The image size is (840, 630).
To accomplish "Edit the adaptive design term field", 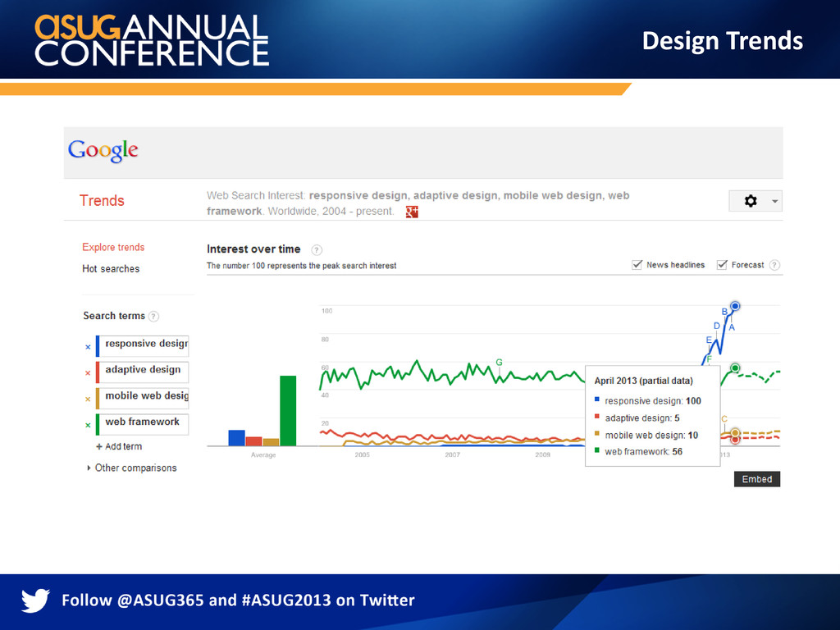I will (143, 372).
